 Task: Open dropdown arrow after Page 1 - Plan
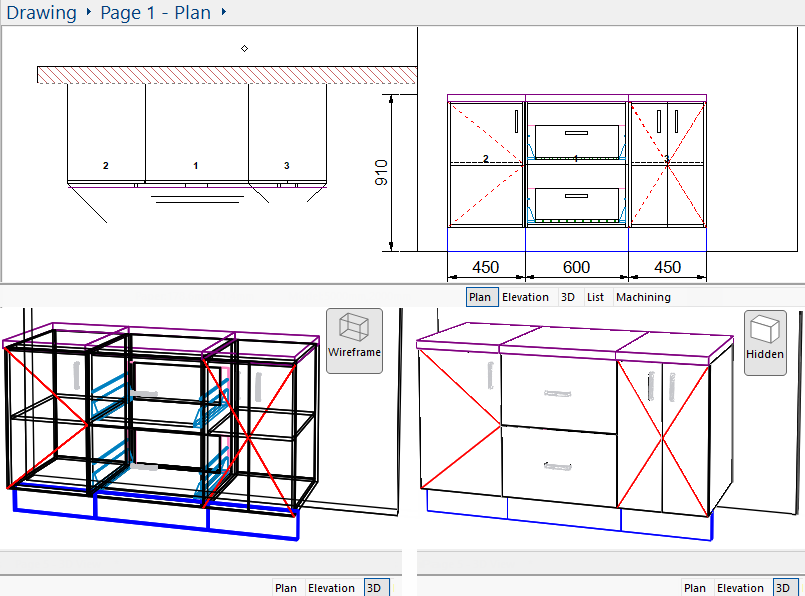223,12
